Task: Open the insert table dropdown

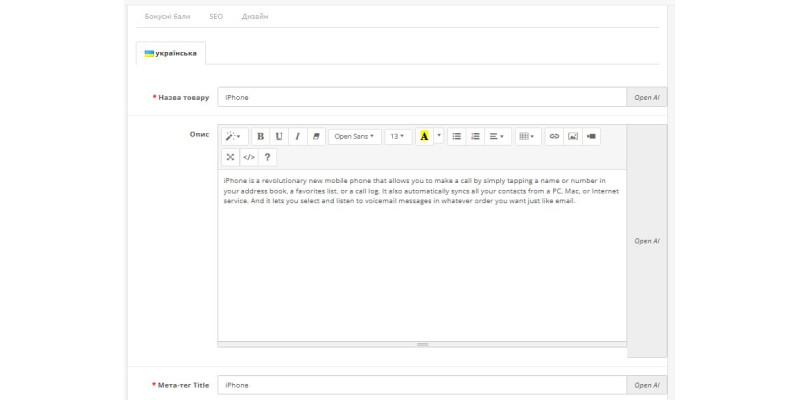Action: tap(528, 136)
